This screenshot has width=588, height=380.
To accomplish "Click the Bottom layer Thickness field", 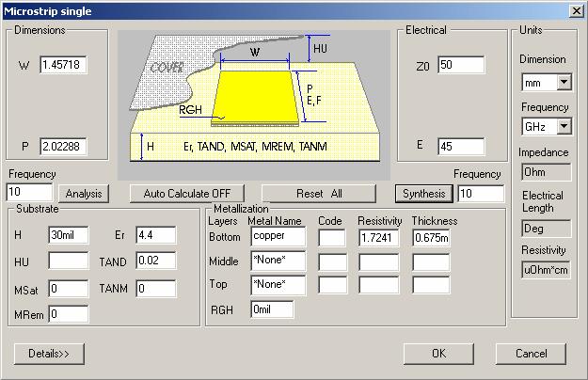I will click(431, 238).
